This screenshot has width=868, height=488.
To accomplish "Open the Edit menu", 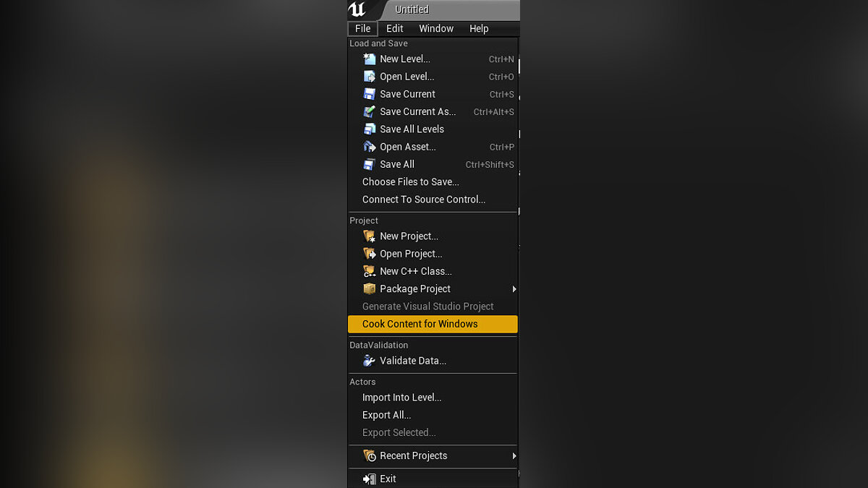I will [x=394, y=29].
